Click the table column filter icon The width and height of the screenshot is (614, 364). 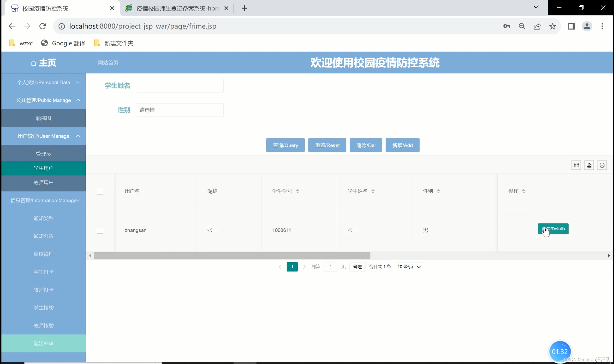pos(576,165)
